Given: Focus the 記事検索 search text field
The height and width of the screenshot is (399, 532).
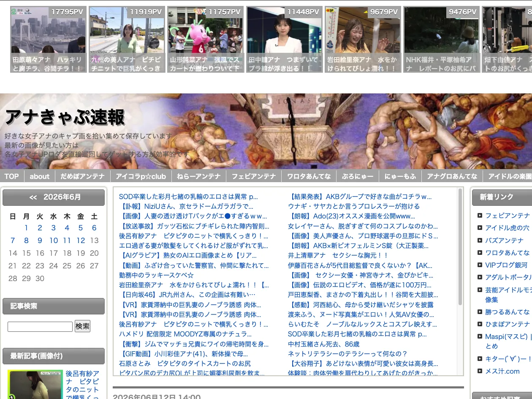Looking at the screenshot, I should point(40,327).
